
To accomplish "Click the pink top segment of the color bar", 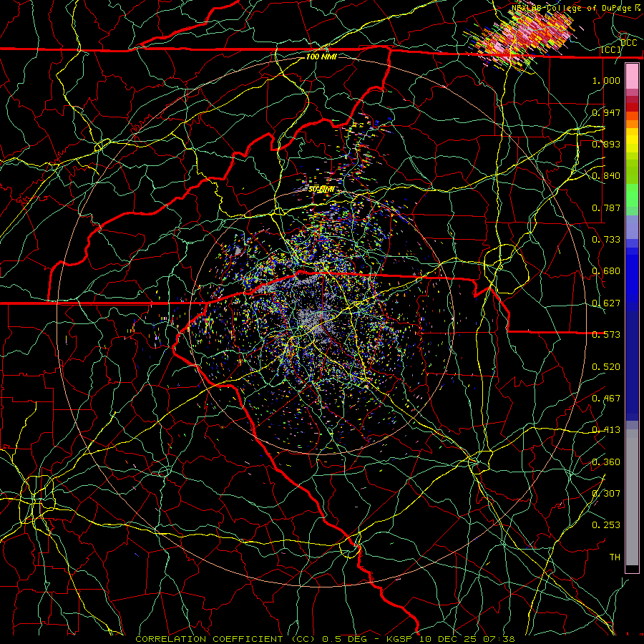I will coord(632,77).
